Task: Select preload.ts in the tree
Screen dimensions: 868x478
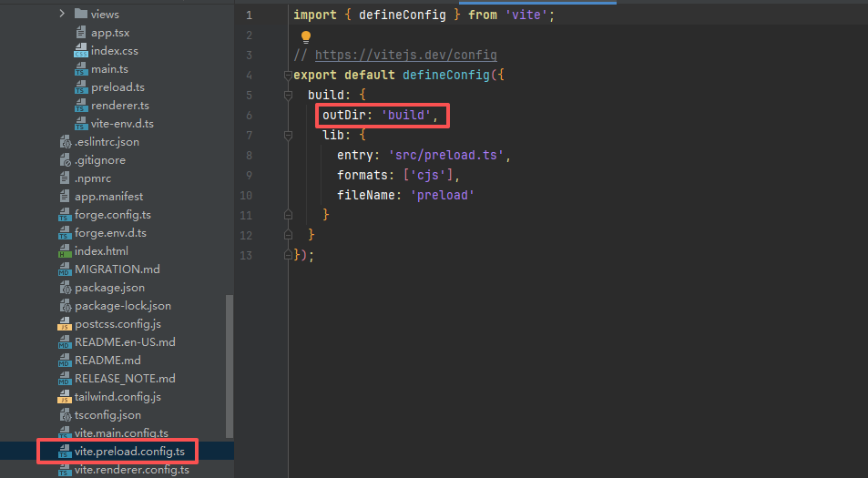Action: [117, 86]
